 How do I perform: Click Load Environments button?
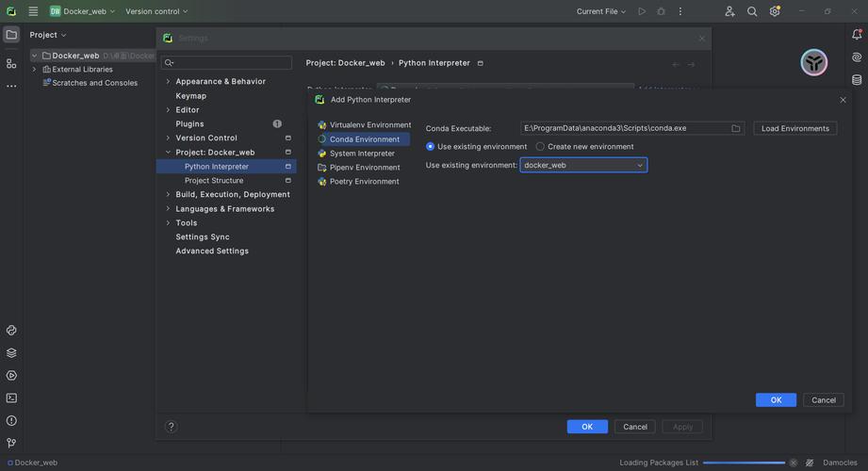coord(794,128)
